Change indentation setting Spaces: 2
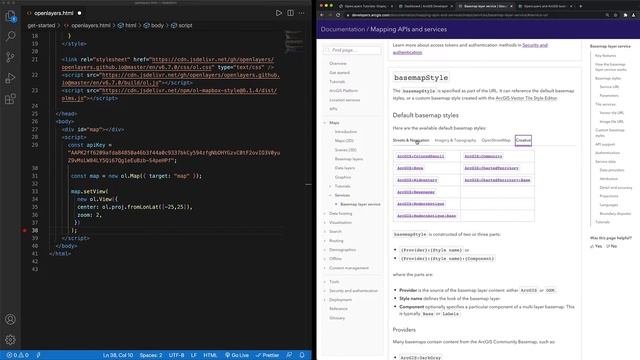Screen dimensions: 640x360 pyautogui.click(x=151, y=355)
